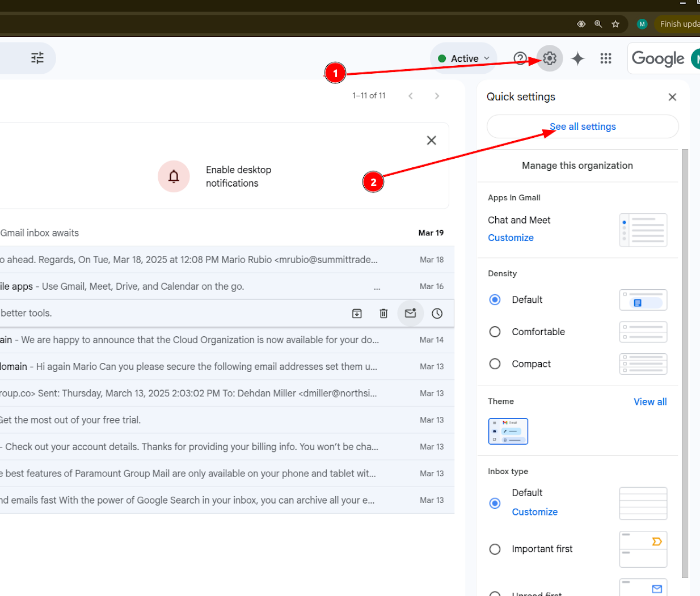The width and height of the screenshot is (700, 596).
Task: Open the Google apps grid
Action: tap(605, 58)
